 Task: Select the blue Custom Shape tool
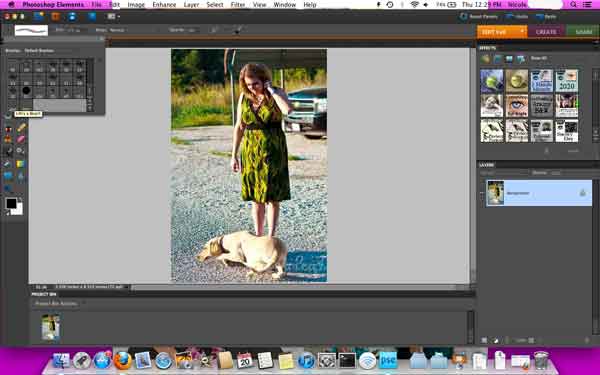click(x=8, y=176)
